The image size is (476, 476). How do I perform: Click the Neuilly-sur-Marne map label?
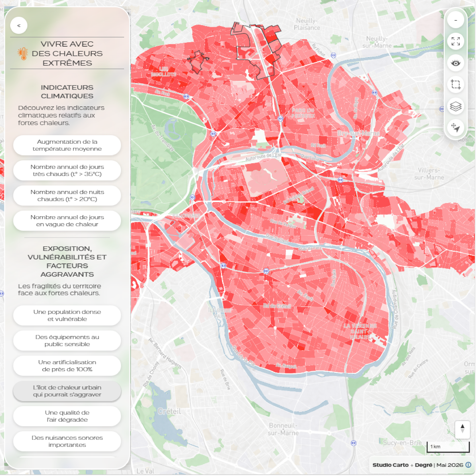pyautogui.click(x=377, y=42)
